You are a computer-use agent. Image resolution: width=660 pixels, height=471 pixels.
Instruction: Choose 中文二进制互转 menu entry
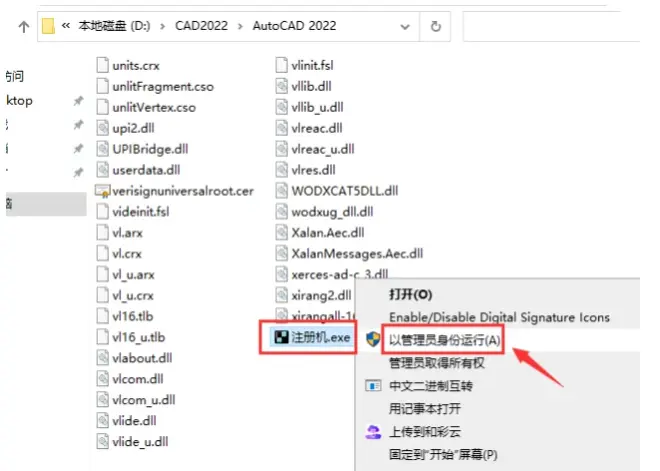[431, 386]
